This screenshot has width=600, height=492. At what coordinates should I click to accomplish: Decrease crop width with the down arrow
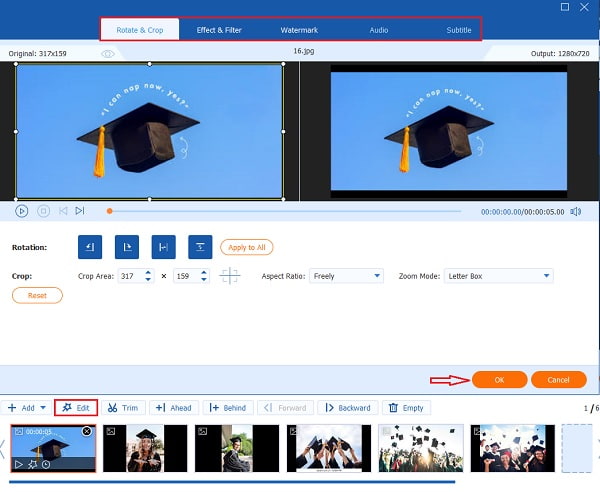(x=148, y=280)
